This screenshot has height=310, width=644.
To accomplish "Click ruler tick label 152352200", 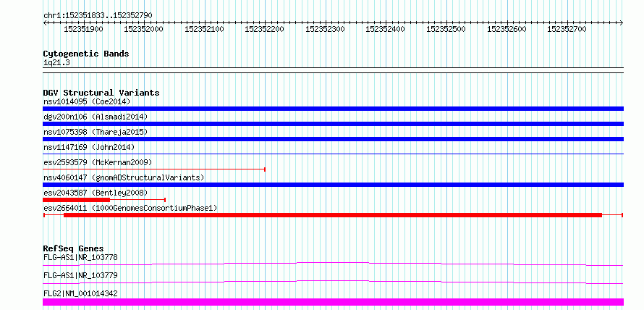I will point(265,30).
